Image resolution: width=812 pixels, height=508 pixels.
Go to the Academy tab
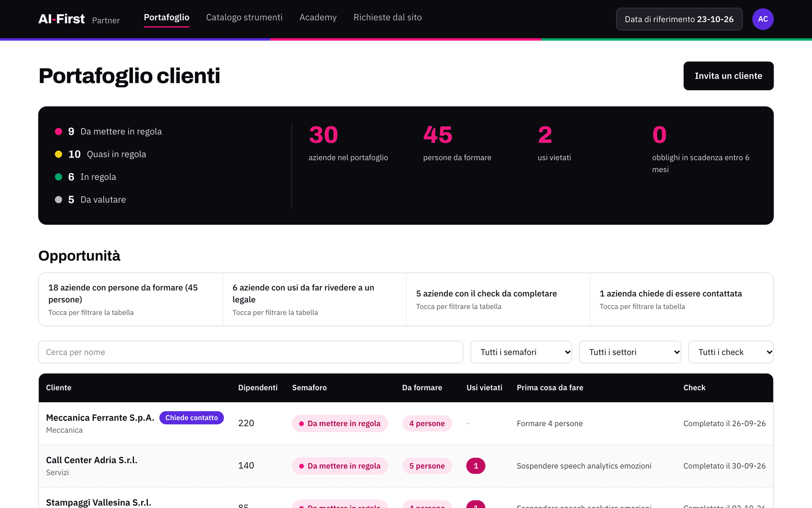click(x=318, y=17)
